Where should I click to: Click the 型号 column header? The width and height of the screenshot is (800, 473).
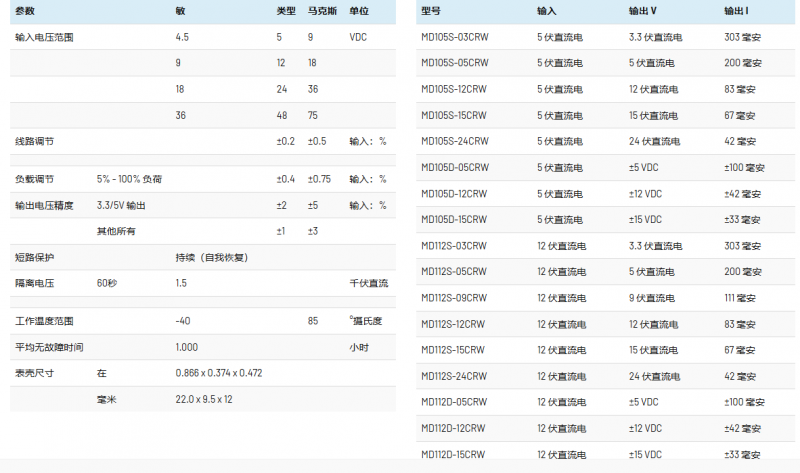click(431, 11)
